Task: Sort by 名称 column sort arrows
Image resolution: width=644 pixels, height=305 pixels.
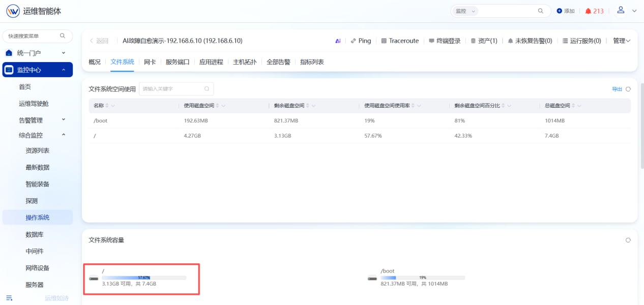Action: coord(106,106)
